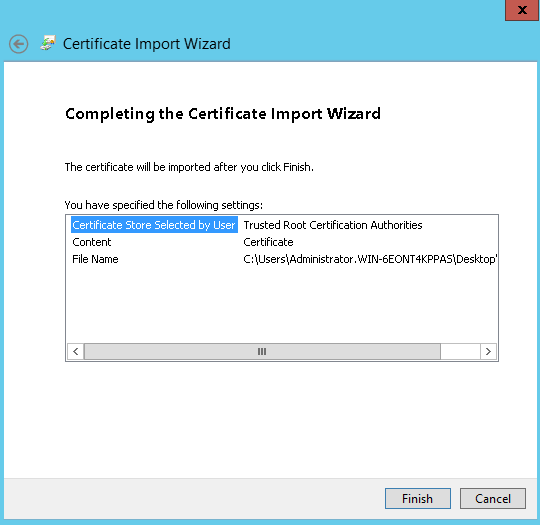Click the Trusted Root Certification Authorities value
Image resolution: width=540 pixels, height=525 pixels.
point(333,225)
